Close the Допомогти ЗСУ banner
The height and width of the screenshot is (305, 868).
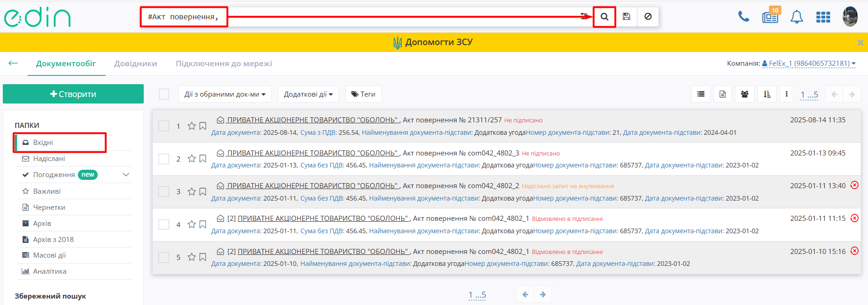[x=860, y=42]
